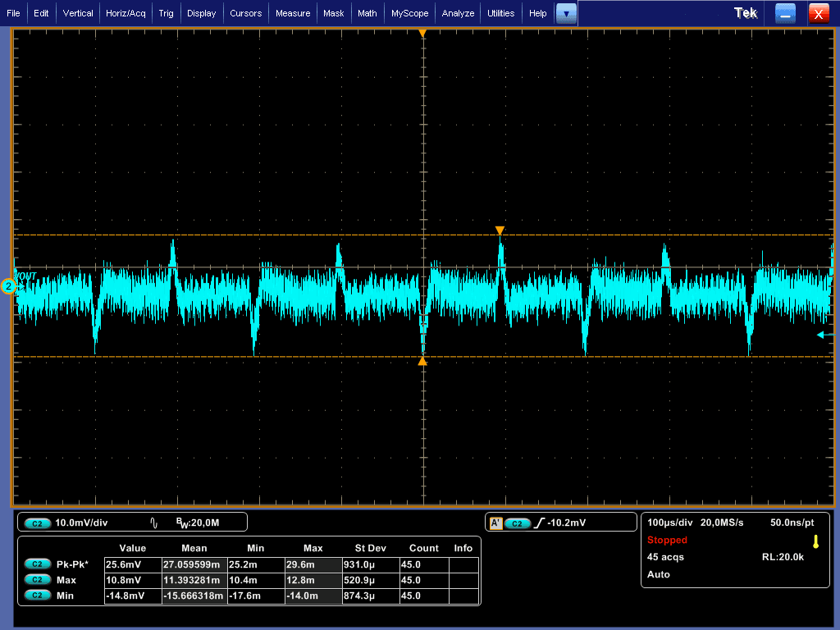Click the C2 badge next to 10.0mV/div
Image resolution: width=840 pixels, height=630 pixels.
point(39,523)
